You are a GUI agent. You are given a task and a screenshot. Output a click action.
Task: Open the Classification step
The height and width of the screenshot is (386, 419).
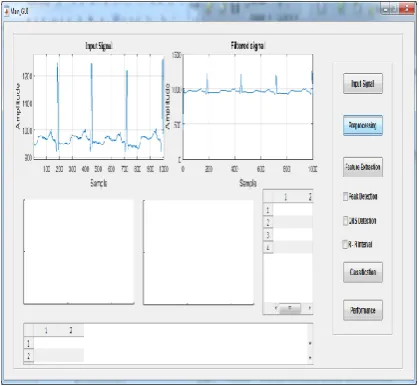point(363,272)
